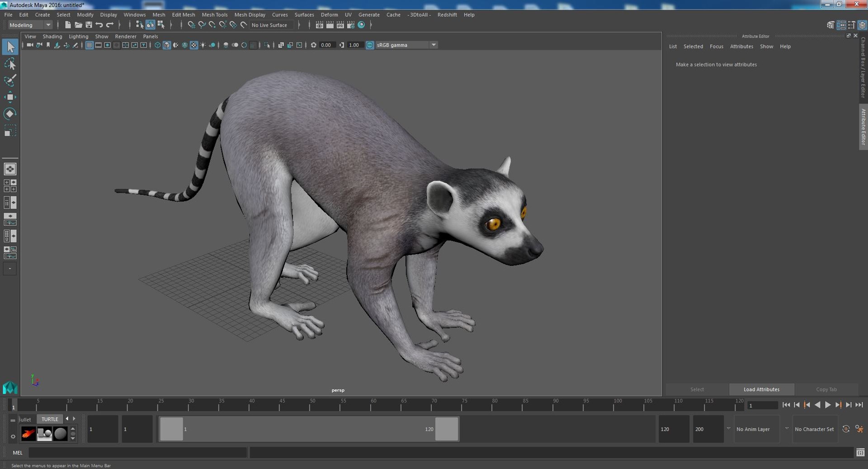Screen dimensions: 868x469
Task: Start IPR render from the toolbar
Action: click(x=340, y=25)
